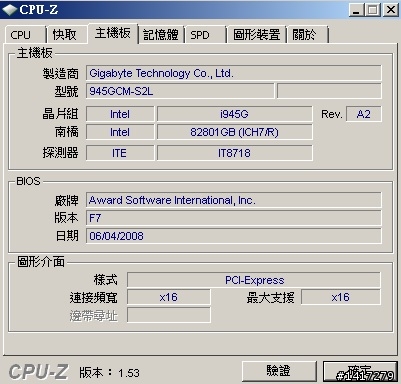This screenshot has height=384, width=401.
Task: Click the 南橋 label
Action: [x=67, y=132]
